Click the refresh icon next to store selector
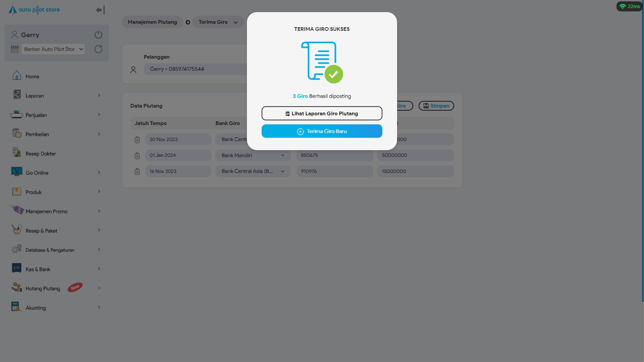Viewport: 644px width, 362px height. (98, 49)
